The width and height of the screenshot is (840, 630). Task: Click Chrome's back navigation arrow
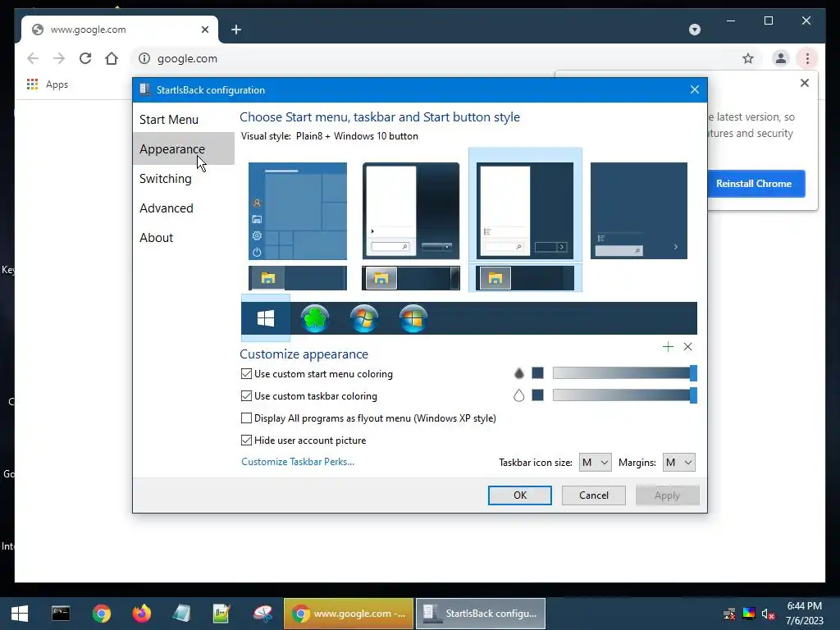point(33,58)
